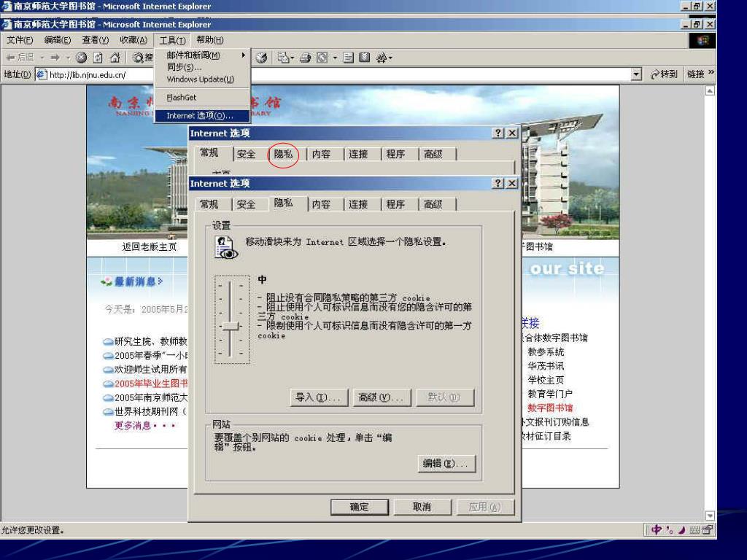Click the History clock toolbar icon

pos(261,58)
